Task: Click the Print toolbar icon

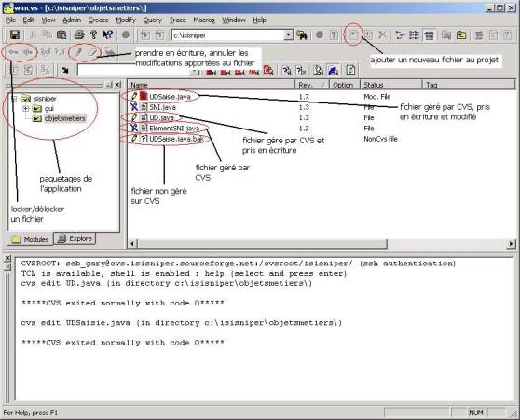Action: pos(79,34)
